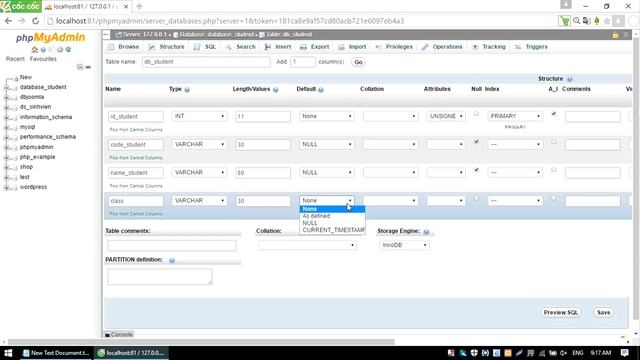Open Default dropdown for name_student row
640x360 pixels.
coord(327,173)
